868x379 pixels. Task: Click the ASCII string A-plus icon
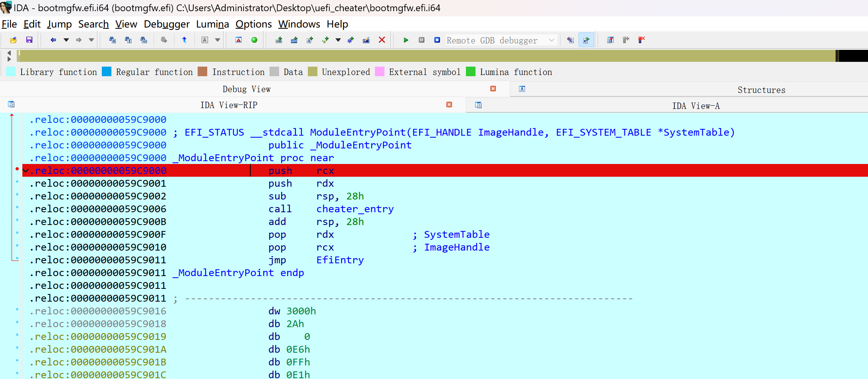tap(310, 40)
